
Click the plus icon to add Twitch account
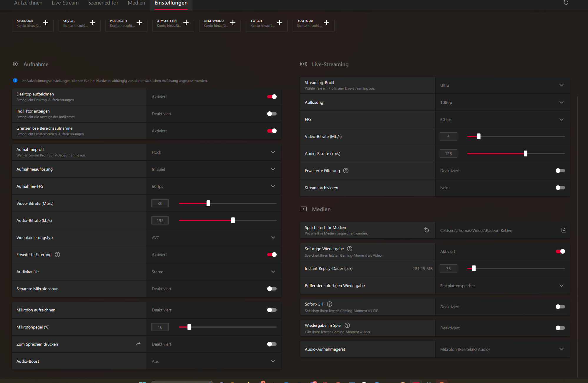280,23
